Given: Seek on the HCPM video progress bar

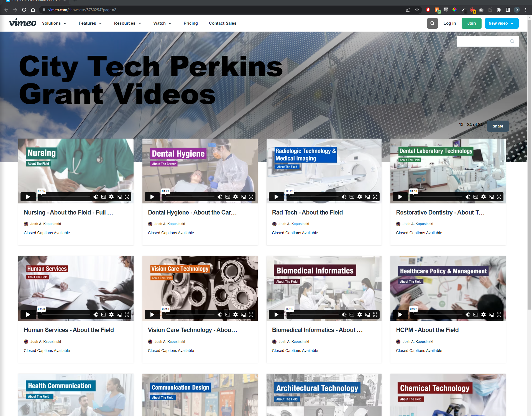Looking at the screenshot, I should coord(438,315).
